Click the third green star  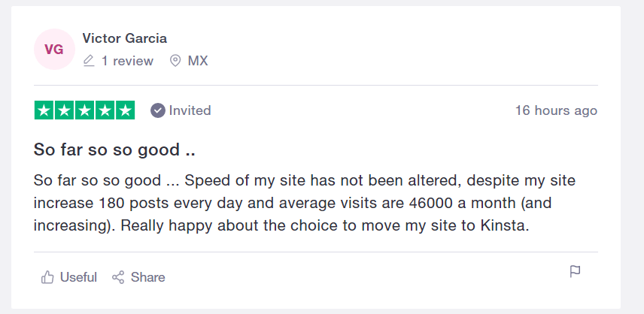click(84, 110)
